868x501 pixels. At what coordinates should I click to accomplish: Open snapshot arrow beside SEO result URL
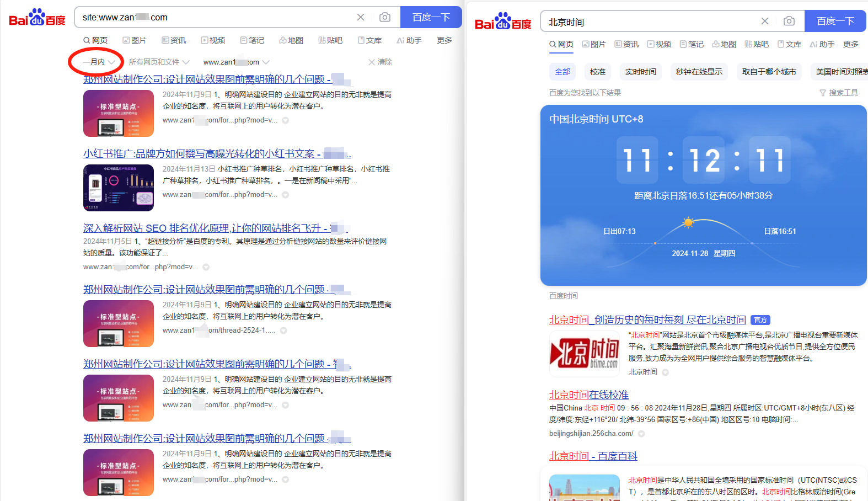coord(206,267)
